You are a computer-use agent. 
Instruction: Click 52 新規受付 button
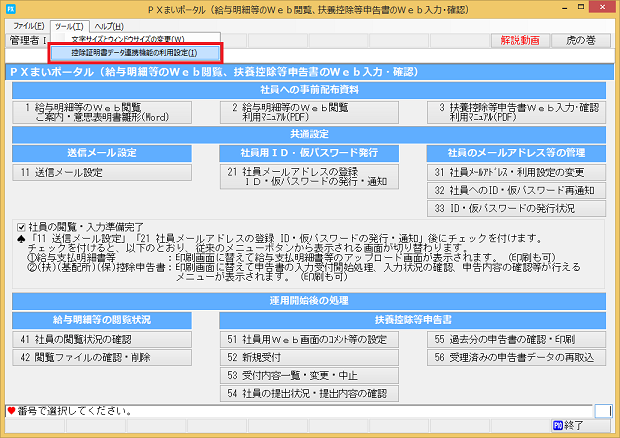(309, 357)
